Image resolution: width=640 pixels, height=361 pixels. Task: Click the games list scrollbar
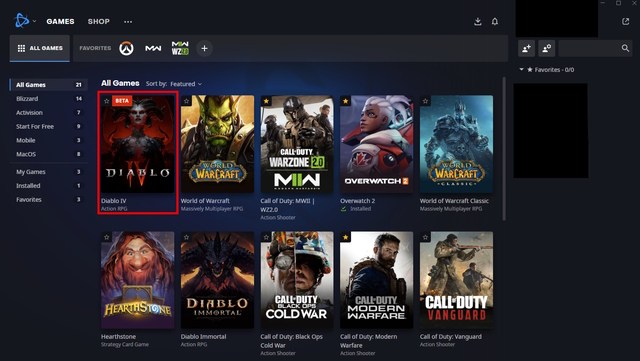(x=504, y=149)
